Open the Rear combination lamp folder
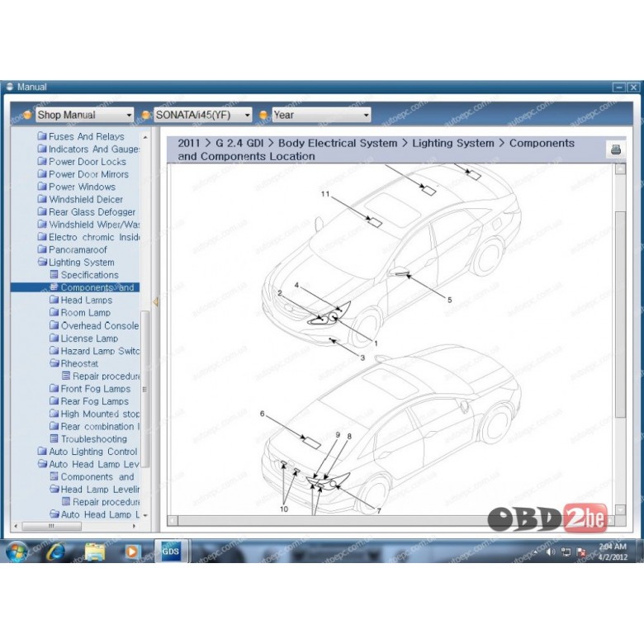The height and width of the screenshot is (644, 644). [x=94, y=426]
